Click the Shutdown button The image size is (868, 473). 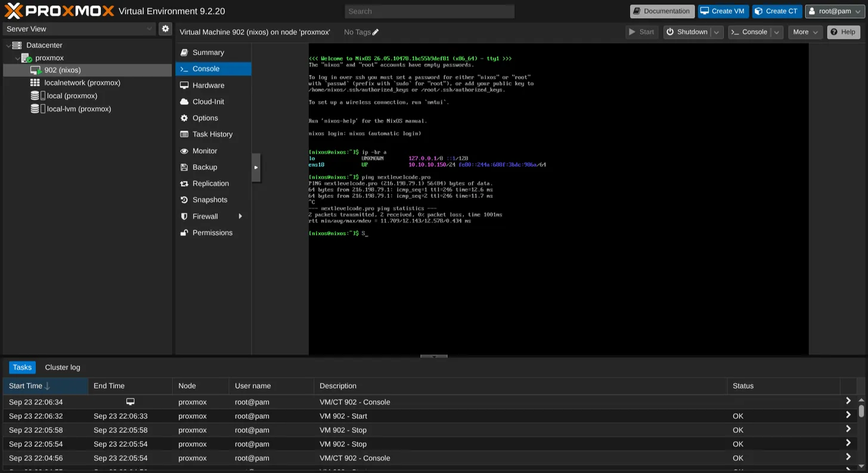tap(687, 32)
